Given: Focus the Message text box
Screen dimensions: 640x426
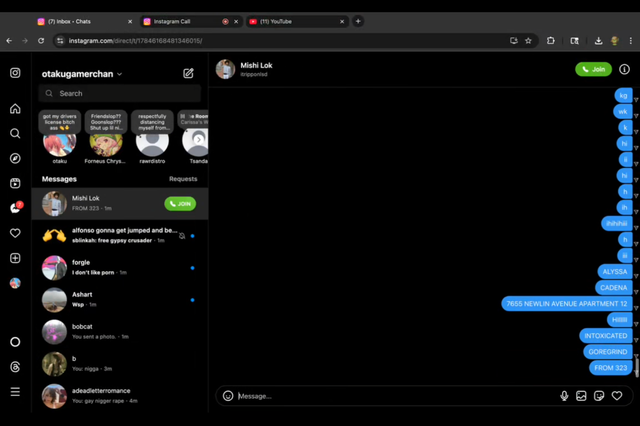Looking at the screenshot, I should (396, 396).
